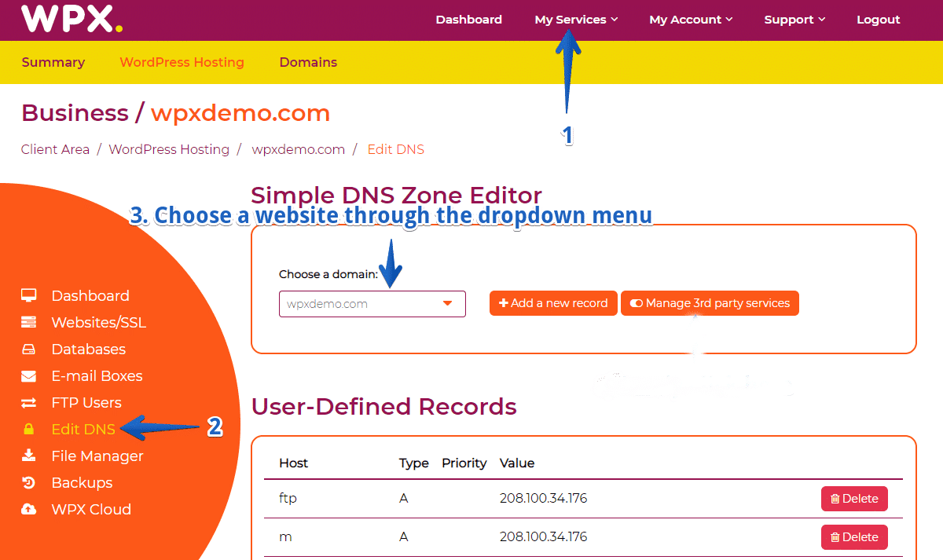Open the WordPress Hosting tab

coord(182,62)
